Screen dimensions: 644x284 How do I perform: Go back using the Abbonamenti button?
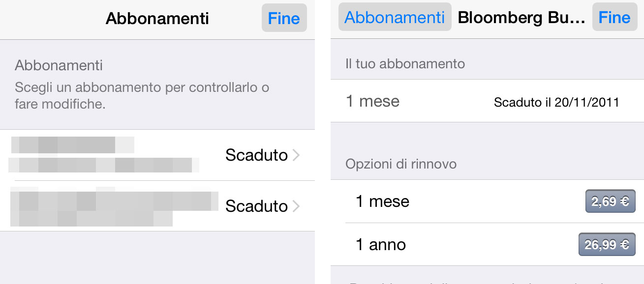tap(395, 17)
